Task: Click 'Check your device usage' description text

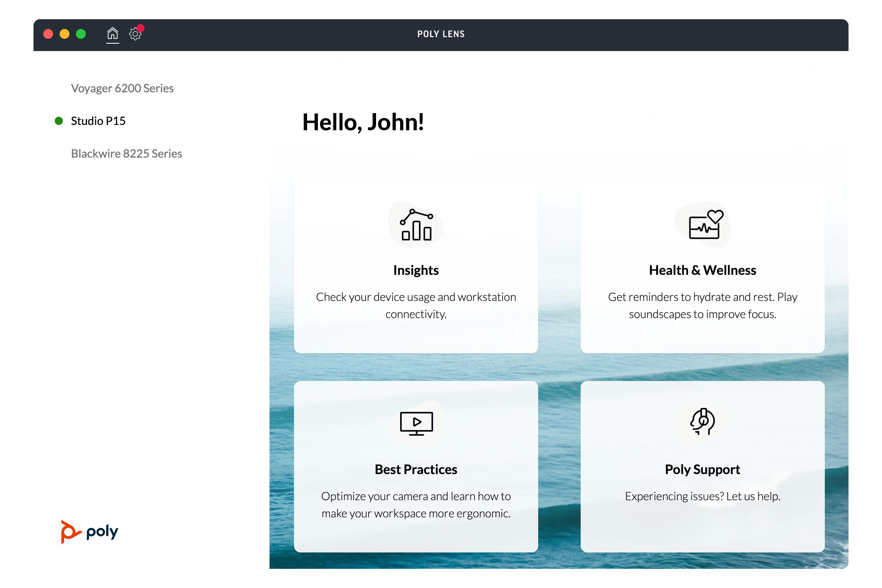Action: (x=416, y=305)
